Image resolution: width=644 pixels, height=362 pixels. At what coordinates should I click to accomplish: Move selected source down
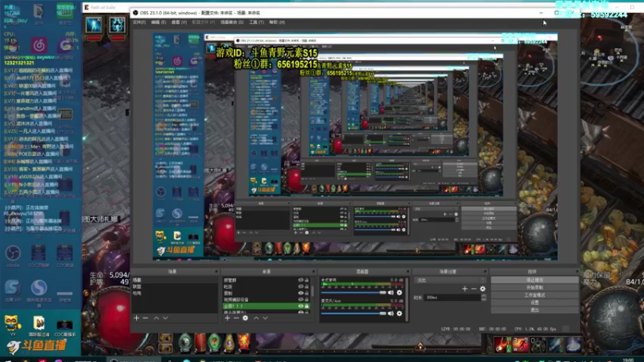click(266, 318)
